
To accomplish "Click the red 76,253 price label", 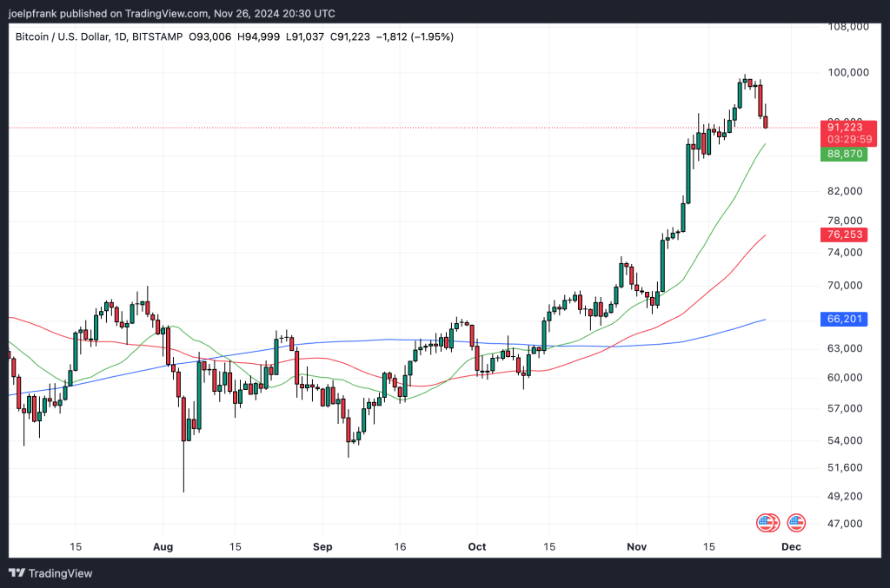I will tap(844, 235).
